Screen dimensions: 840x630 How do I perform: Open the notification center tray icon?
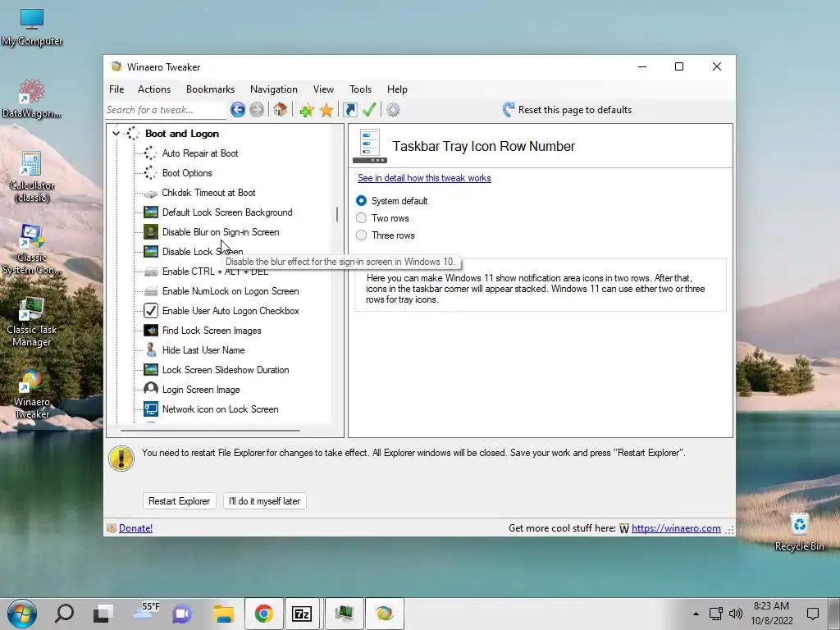[x=813, y=614]
